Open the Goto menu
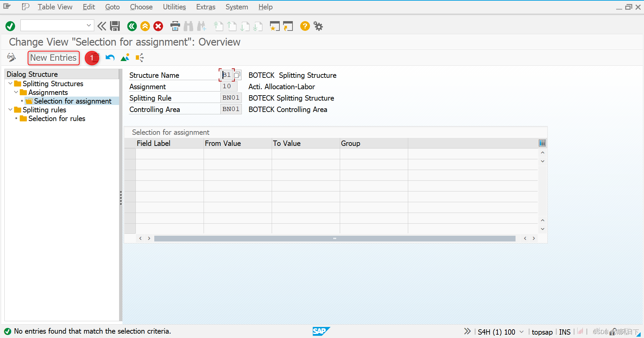 (x=112, y=7)
